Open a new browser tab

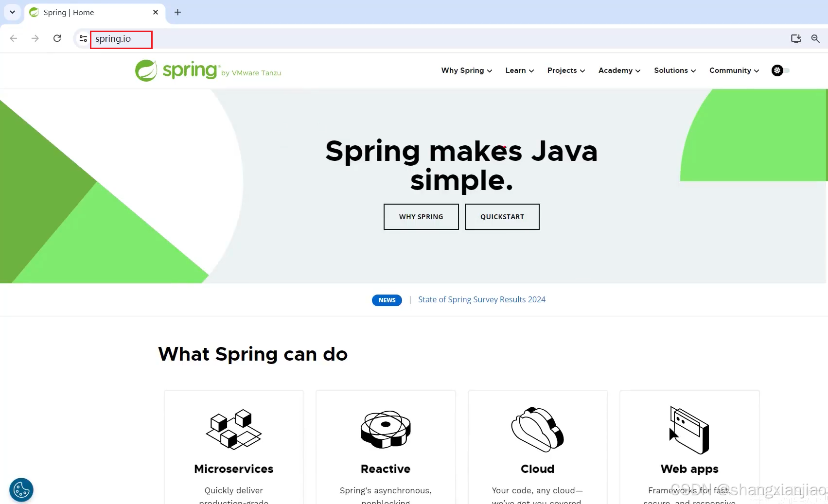pyautogui.click(x=178, y=12)
